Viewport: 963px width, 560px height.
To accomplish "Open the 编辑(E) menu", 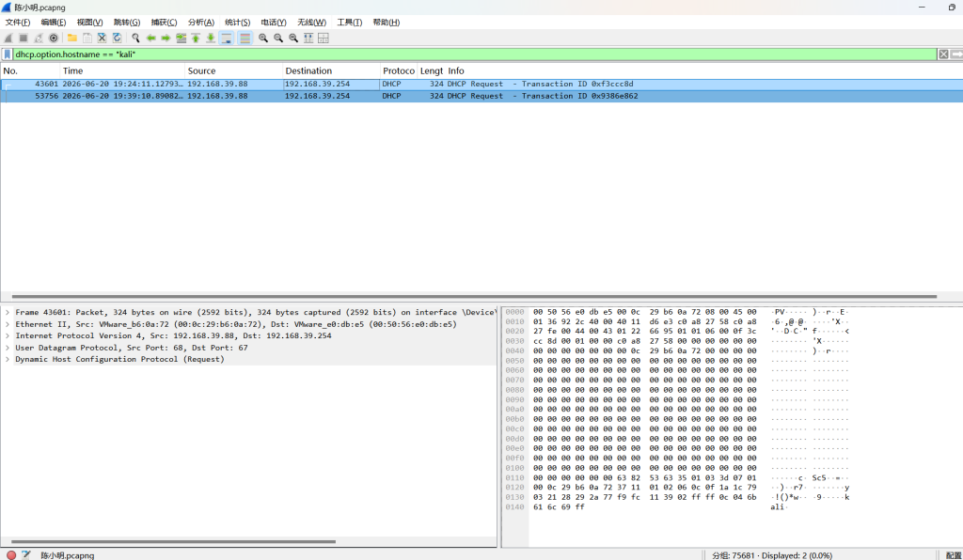I will tap(54, 23).
